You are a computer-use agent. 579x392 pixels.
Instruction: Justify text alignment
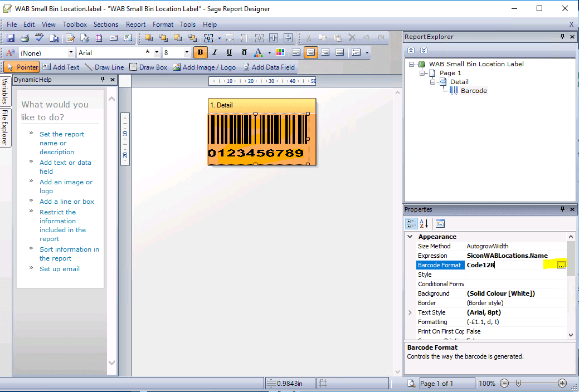[x=340, y=52]
